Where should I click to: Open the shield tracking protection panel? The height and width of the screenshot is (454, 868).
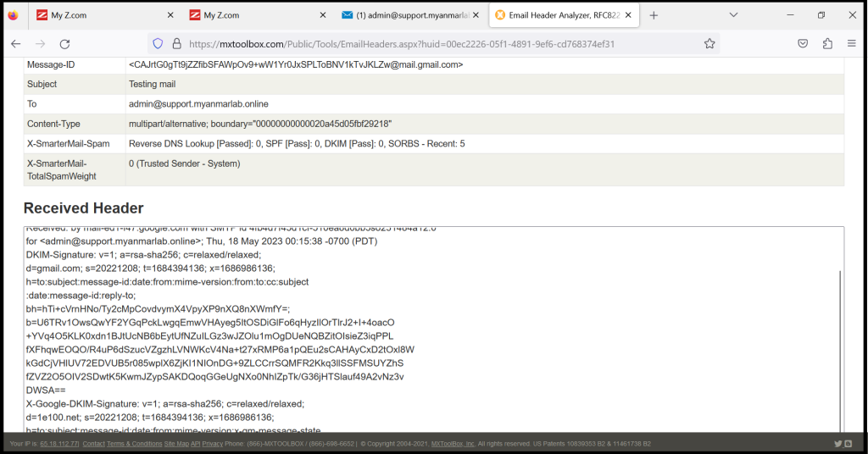(x=158, y=44)
